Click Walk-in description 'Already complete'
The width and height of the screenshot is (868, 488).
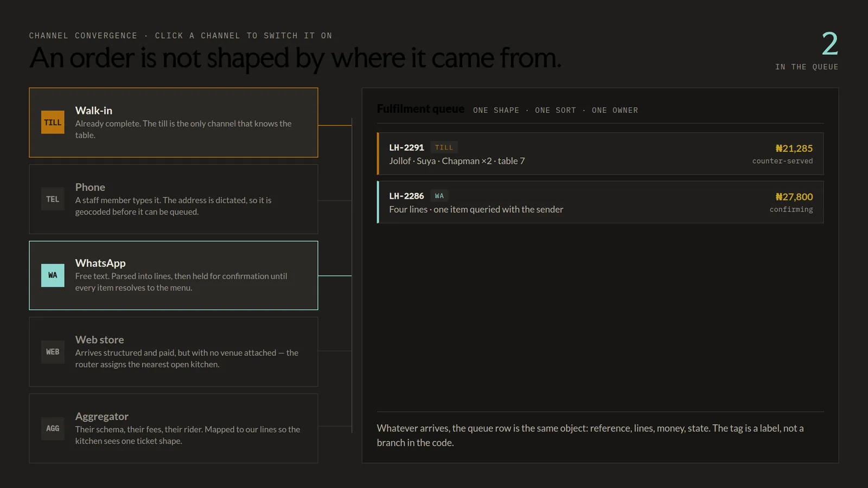pyautogui.click(x=183, y=129)
